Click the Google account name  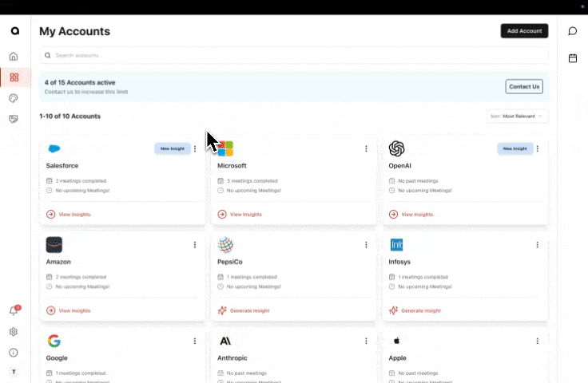coord(57,358)
